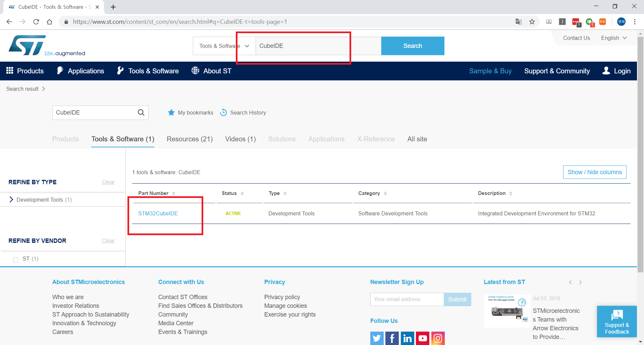Screen dimensions: 644x345
Task: Show next Latest from ST item
Action: pyautogui.click(x=581, y=282)
